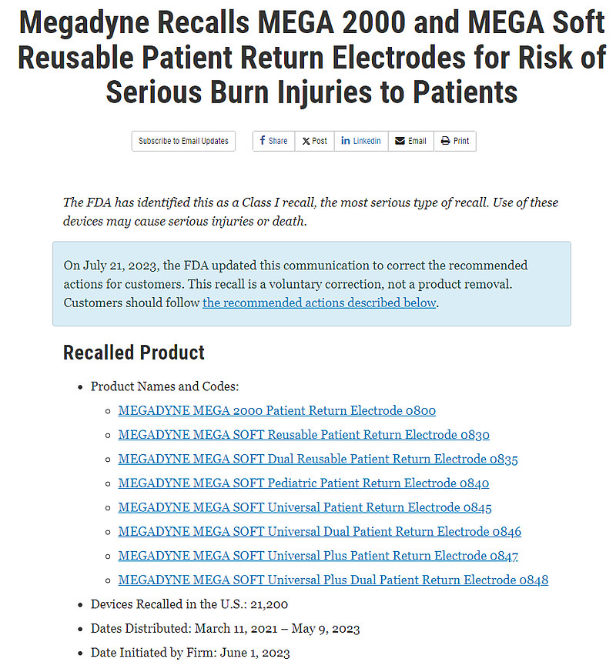Click the X Post icon

[306, 141]
